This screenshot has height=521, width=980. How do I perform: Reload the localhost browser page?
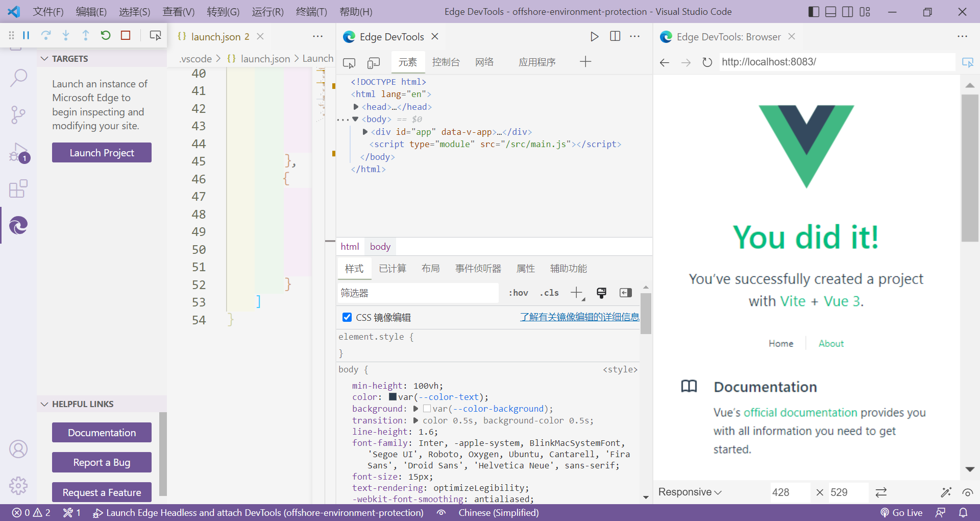click(707, 62)
